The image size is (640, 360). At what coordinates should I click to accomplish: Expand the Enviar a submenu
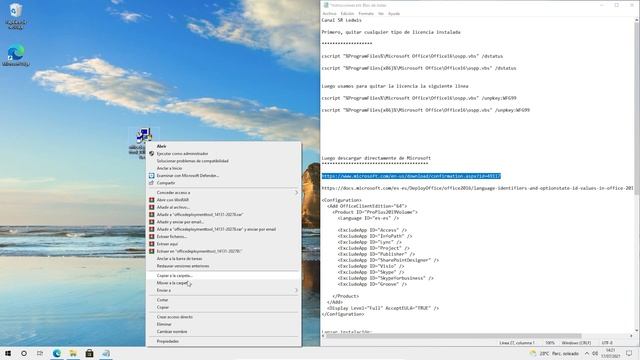click(224, 290)
